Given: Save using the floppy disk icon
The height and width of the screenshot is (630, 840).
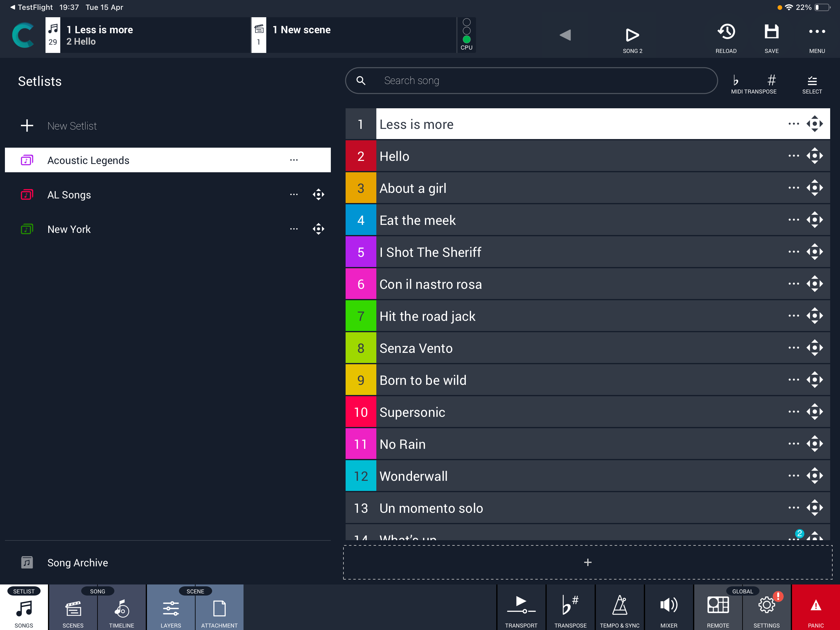Looking at the screenshot, I should (771, 38).
